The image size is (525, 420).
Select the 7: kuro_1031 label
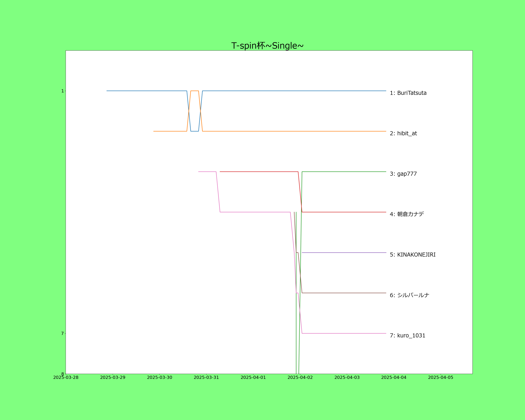407,335
